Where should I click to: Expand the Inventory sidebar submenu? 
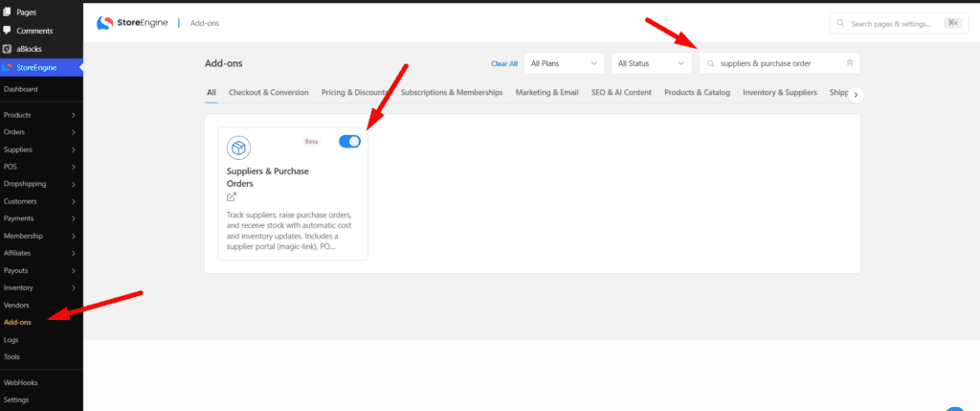click(x=74, y=287)
